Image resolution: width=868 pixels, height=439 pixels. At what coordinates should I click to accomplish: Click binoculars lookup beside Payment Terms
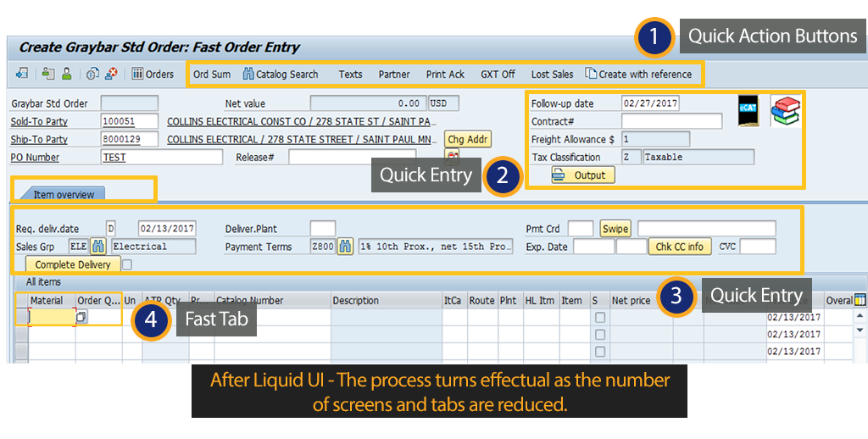345,247
